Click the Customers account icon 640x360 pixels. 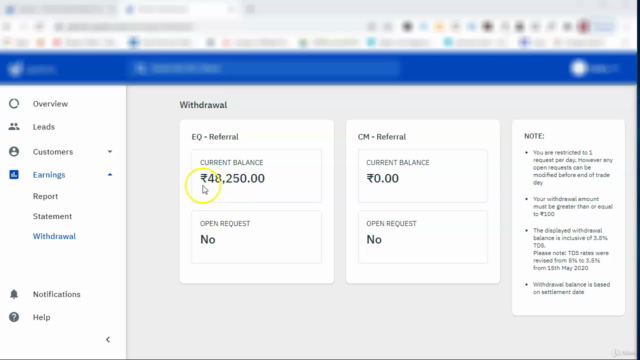(x=14, y=151)
